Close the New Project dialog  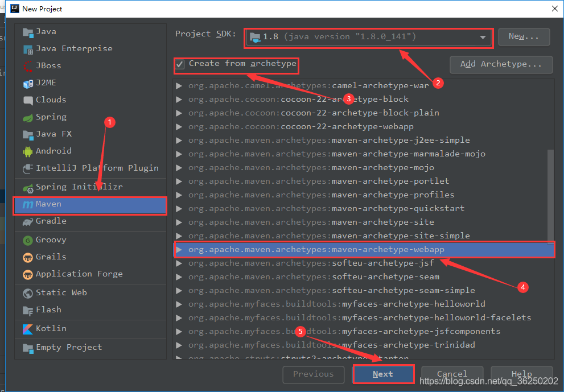coord(555,9)
